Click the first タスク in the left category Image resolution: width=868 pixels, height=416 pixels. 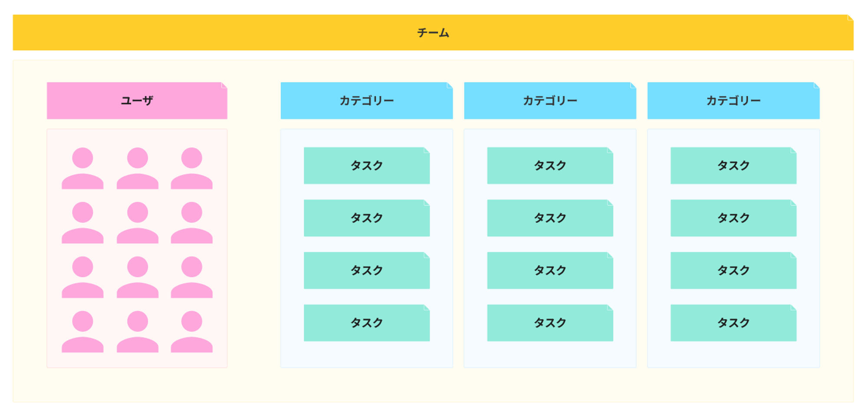[x=366, y=165]
